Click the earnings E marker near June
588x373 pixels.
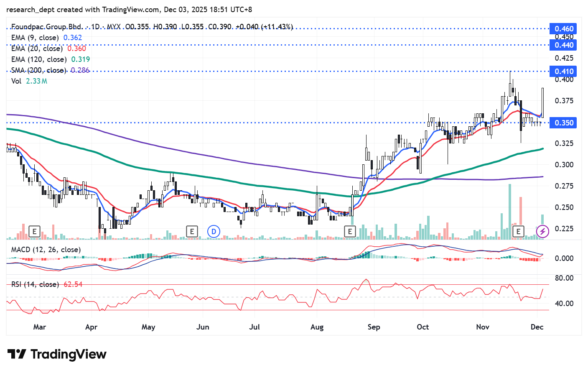[192, 231]
